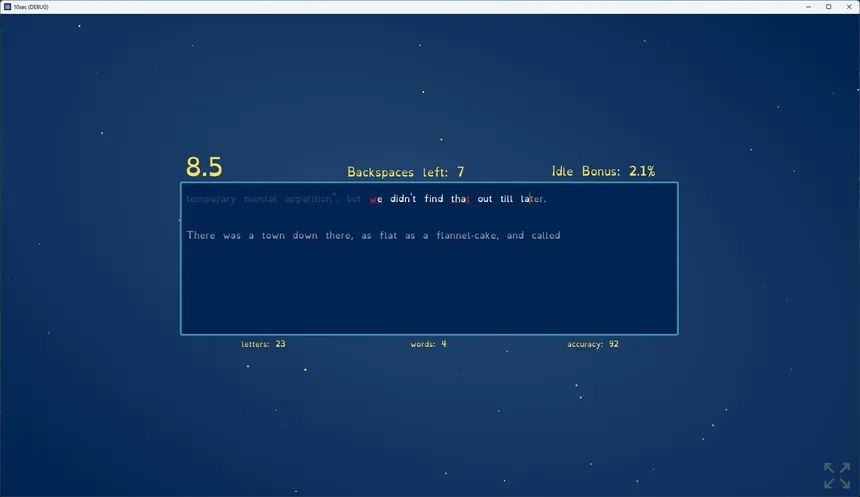Click the words count statistic

click(428, 344)
